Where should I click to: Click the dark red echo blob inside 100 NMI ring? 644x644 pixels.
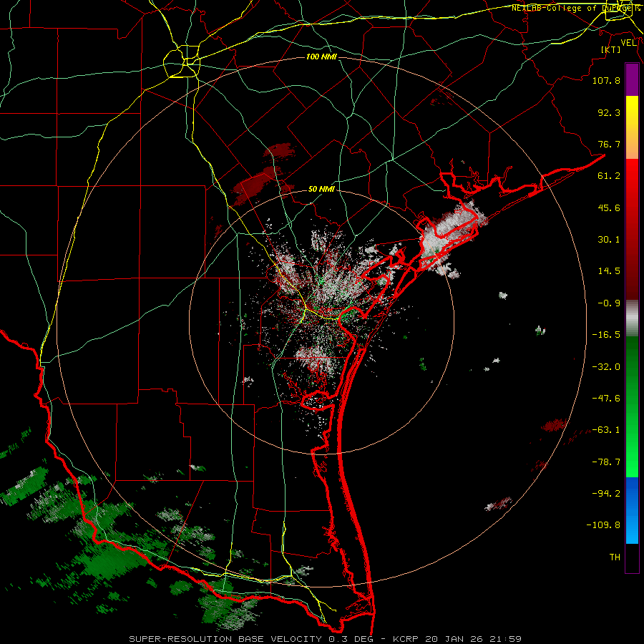pos(253,185)
